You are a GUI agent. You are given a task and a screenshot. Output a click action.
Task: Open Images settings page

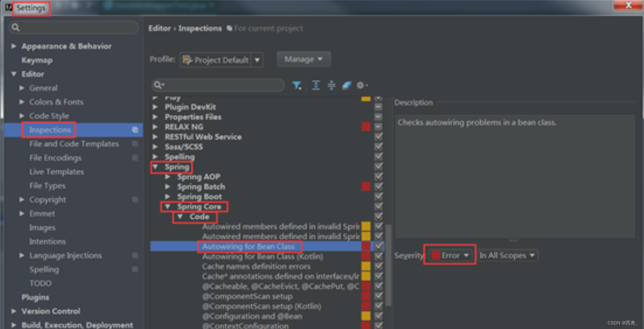tap(42, 228)
